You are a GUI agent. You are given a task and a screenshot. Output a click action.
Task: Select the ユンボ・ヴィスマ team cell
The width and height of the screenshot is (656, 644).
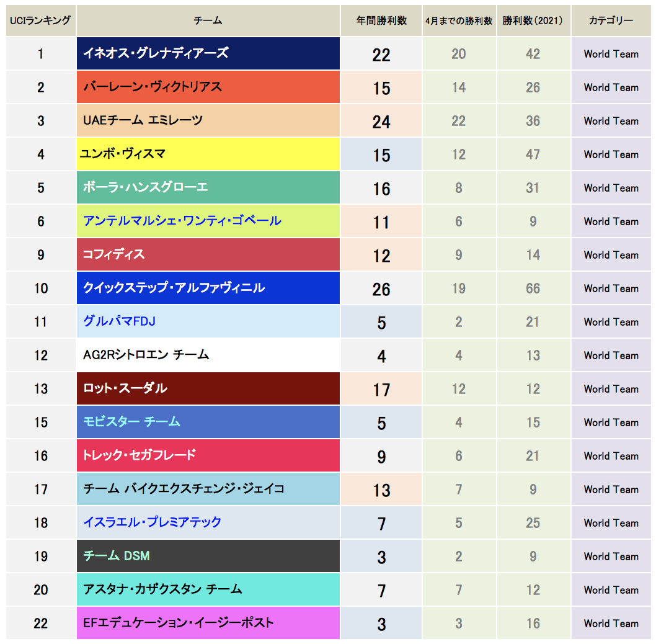coord(208,154)
